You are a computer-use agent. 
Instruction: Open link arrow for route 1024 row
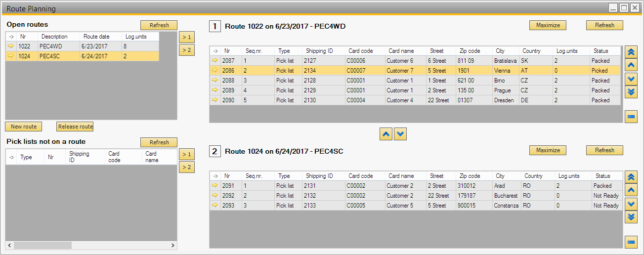(11, 56)
